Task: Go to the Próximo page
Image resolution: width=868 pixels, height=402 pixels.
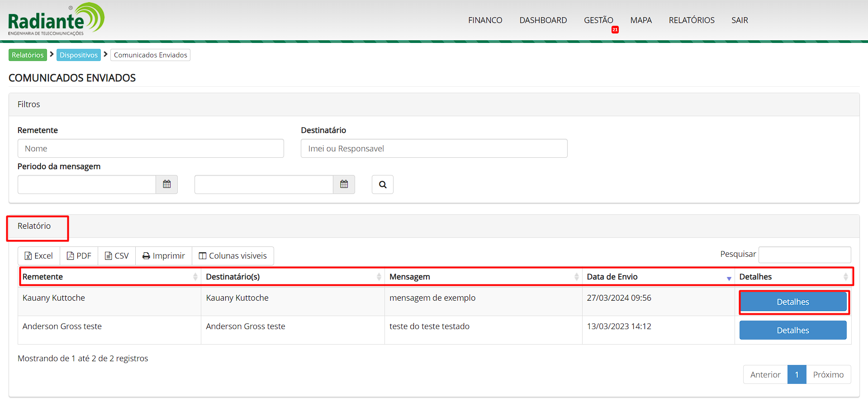Action: pyautogui.click(x=828, y=374)
